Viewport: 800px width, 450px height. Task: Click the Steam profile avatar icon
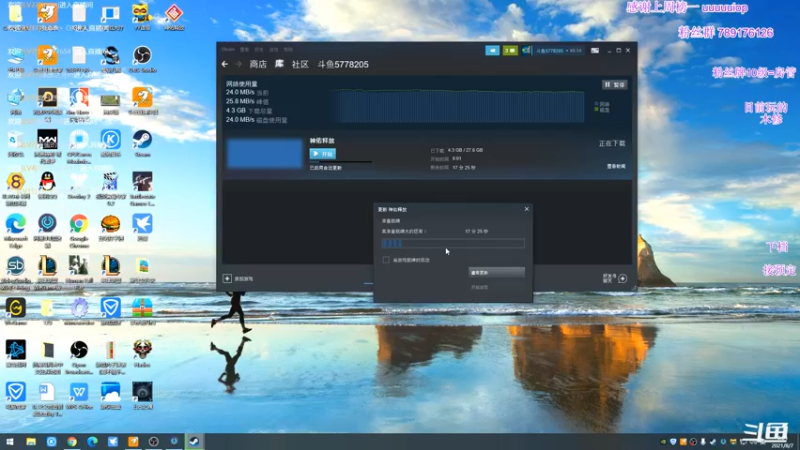click(527, 51)
